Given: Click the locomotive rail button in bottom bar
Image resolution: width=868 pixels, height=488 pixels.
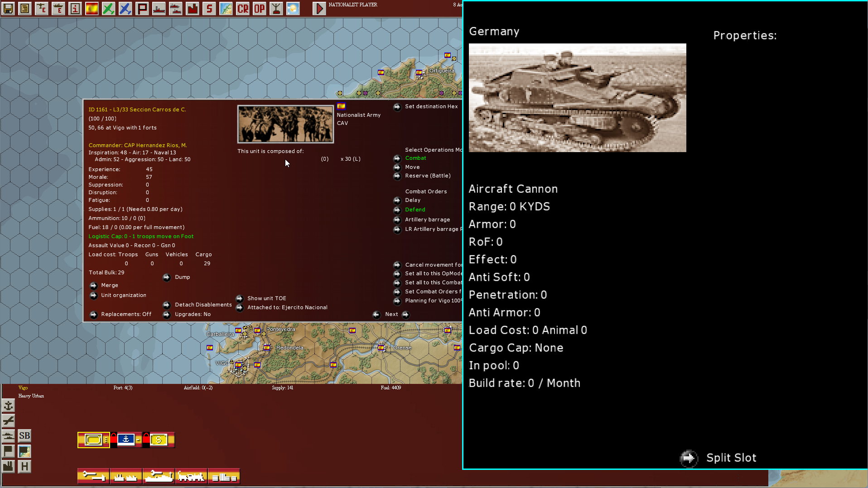Looking at the screenshot, I should 192,476.
